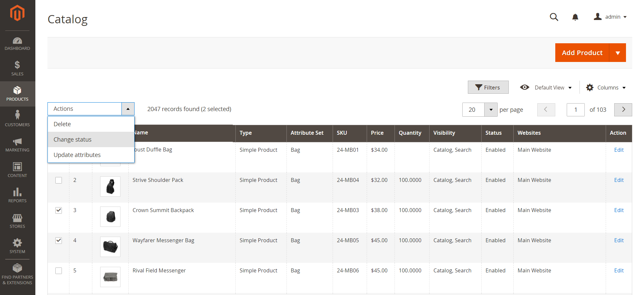
Task: Uncheck the Crown Summit Backpack row
Action: click(x=59, y=210)
